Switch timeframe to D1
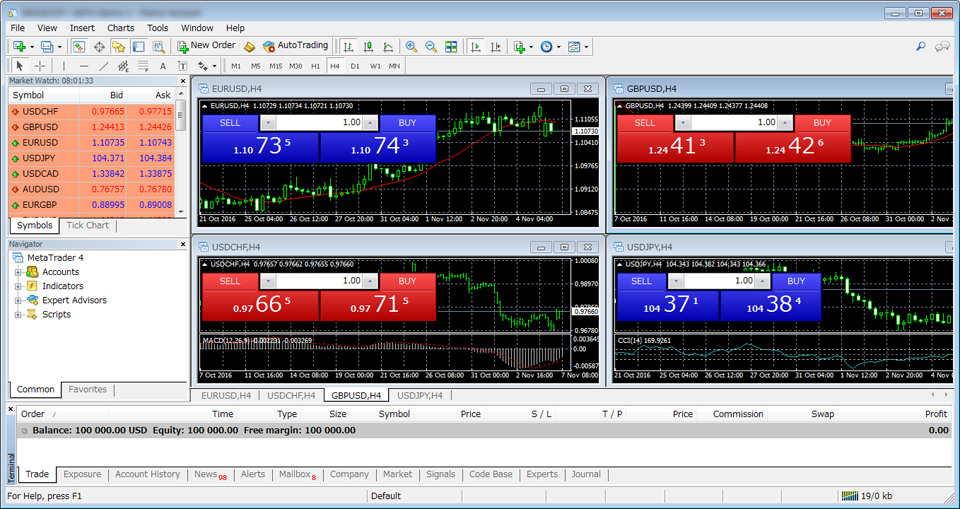 coord(355,66)
